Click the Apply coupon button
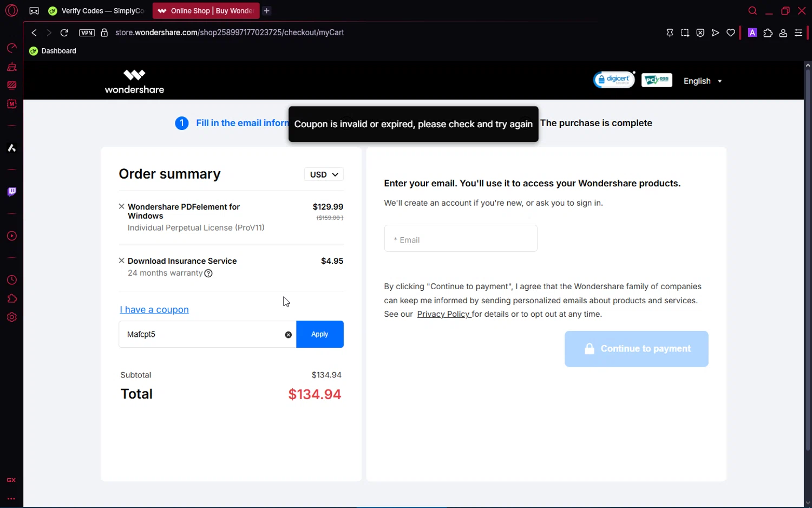This screenshot has width=812, height=508. 320,334
